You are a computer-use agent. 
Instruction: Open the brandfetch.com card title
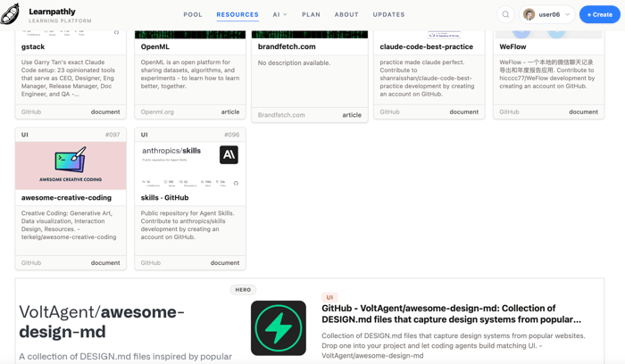[287, 46]
